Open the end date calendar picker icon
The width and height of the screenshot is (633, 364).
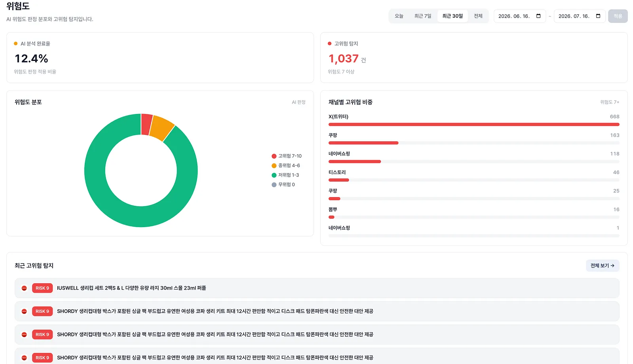pos(598,16)
